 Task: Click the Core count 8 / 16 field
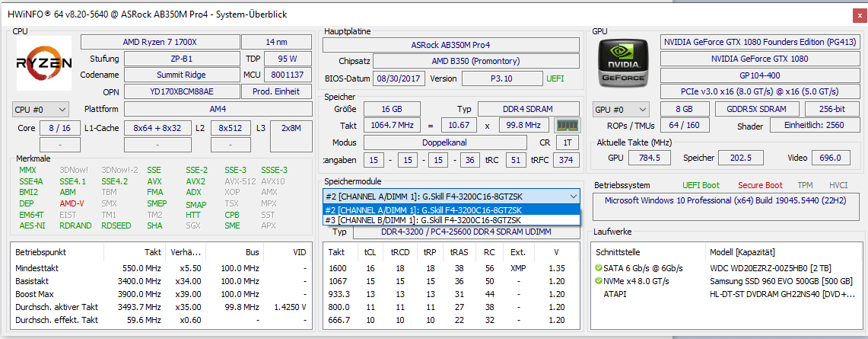click(x=59, y=129)
